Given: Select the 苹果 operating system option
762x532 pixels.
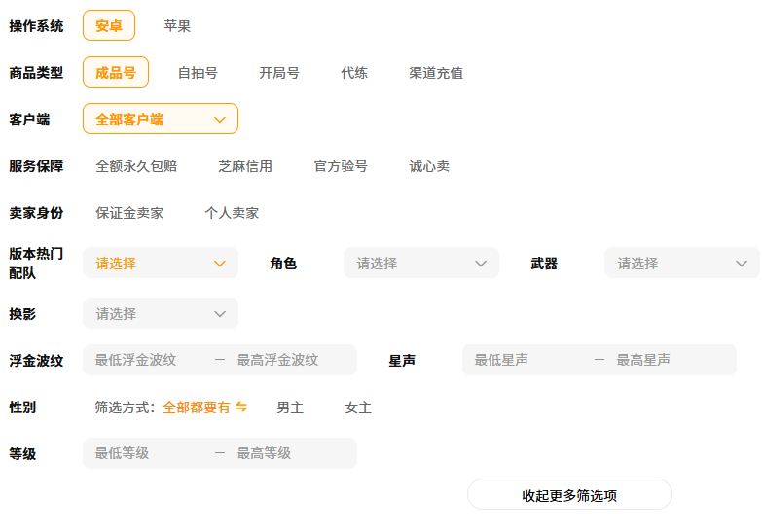Looking at the screenshot, I should point(177,26).
